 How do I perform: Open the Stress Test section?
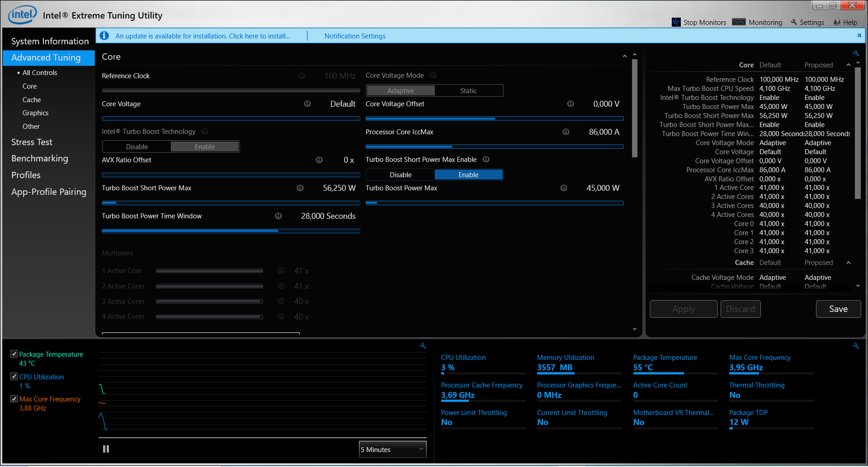(x=32, y=142)
